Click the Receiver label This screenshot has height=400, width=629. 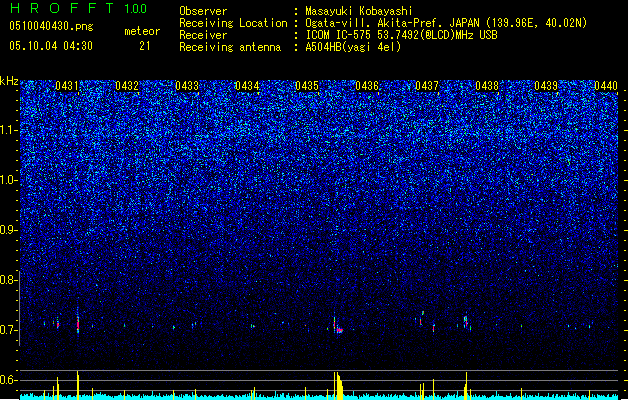pos(203,35)
